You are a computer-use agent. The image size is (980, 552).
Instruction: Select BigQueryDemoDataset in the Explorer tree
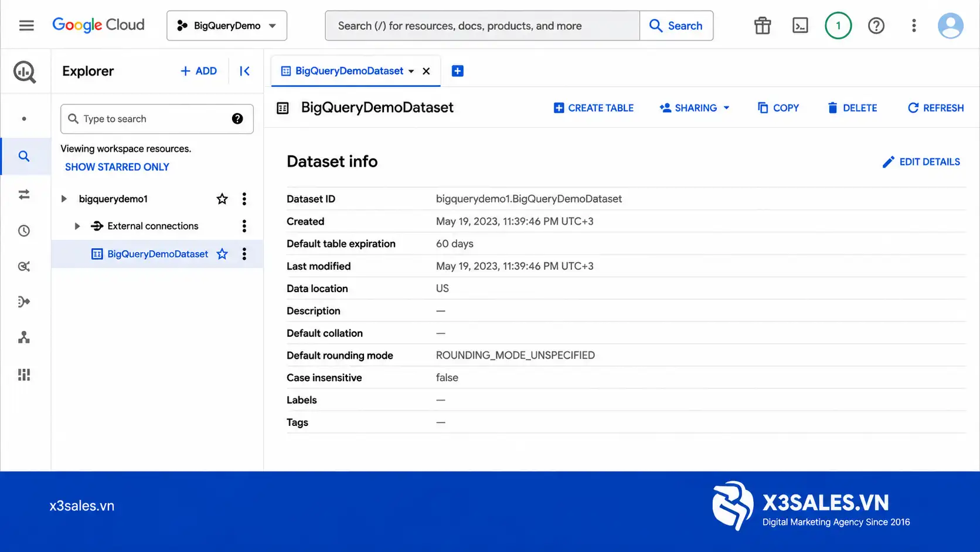click(158, 254)
